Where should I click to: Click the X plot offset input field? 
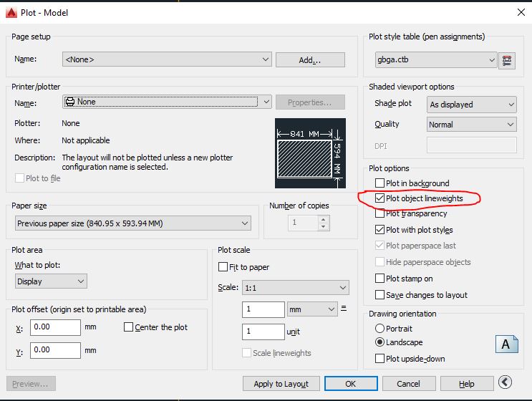(x=56, y=327)
